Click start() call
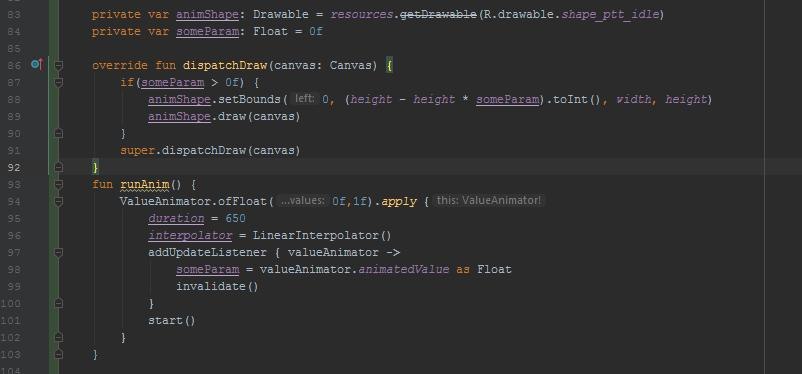Viewport: 802px width, 374px height. click(x=172, y=320)
